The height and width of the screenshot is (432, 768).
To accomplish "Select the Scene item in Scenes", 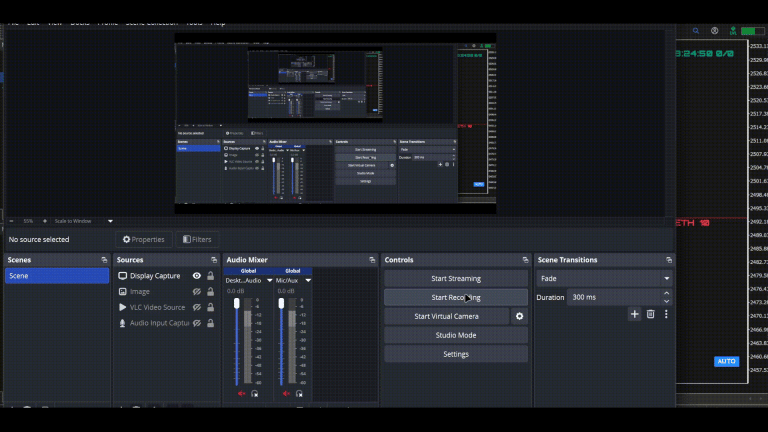I will 57,276.
